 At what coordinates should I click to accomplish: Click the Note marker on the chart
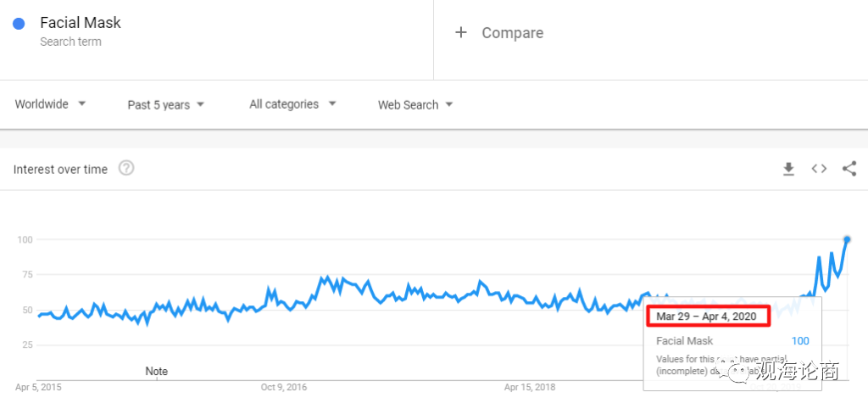click(156, 371)
